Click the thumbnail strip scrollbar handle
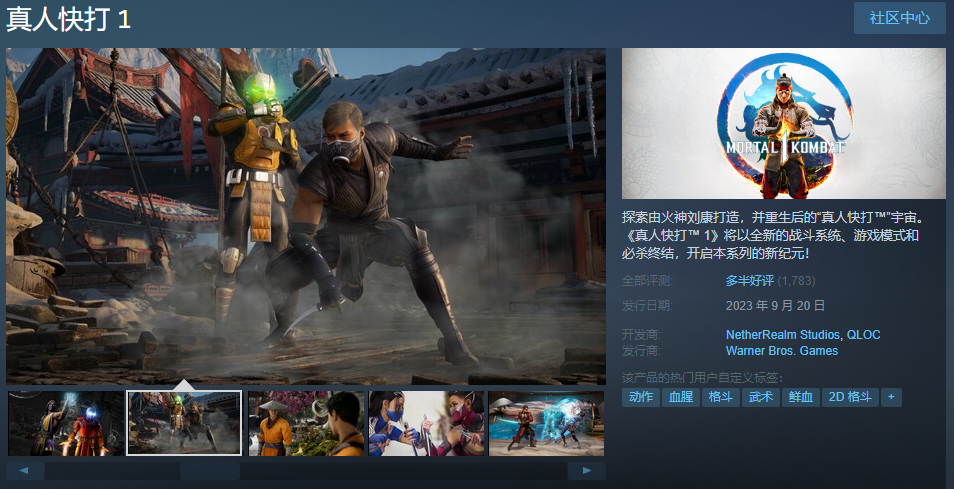The height and width of the screenshot is (489, 954). 210,471
